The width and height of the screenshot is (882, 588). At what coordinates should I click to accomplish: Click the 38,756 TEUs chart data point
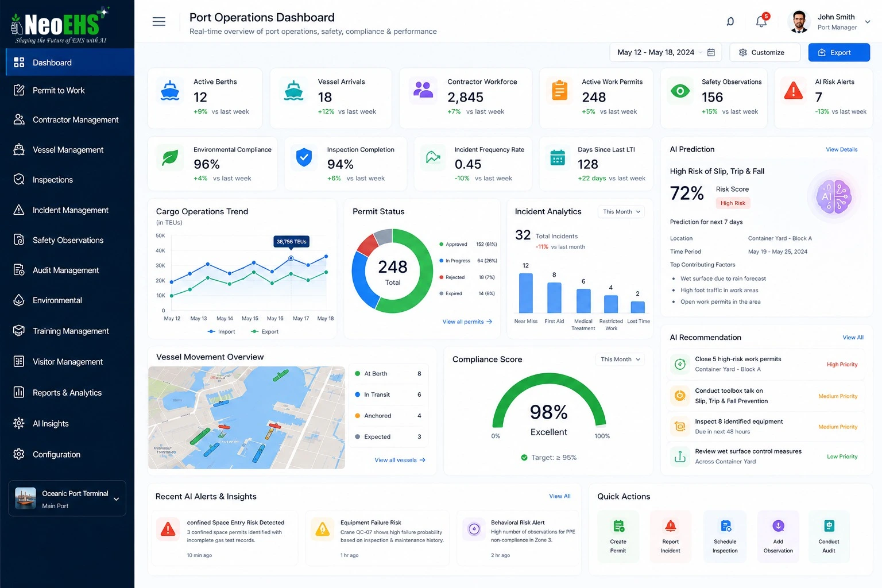[291, 258]
